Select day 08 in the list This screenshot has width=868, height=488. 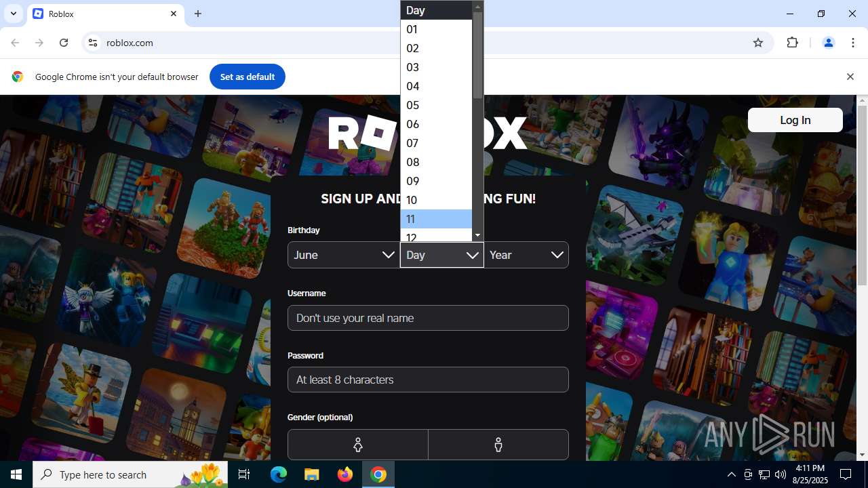(x=436, y=162)
